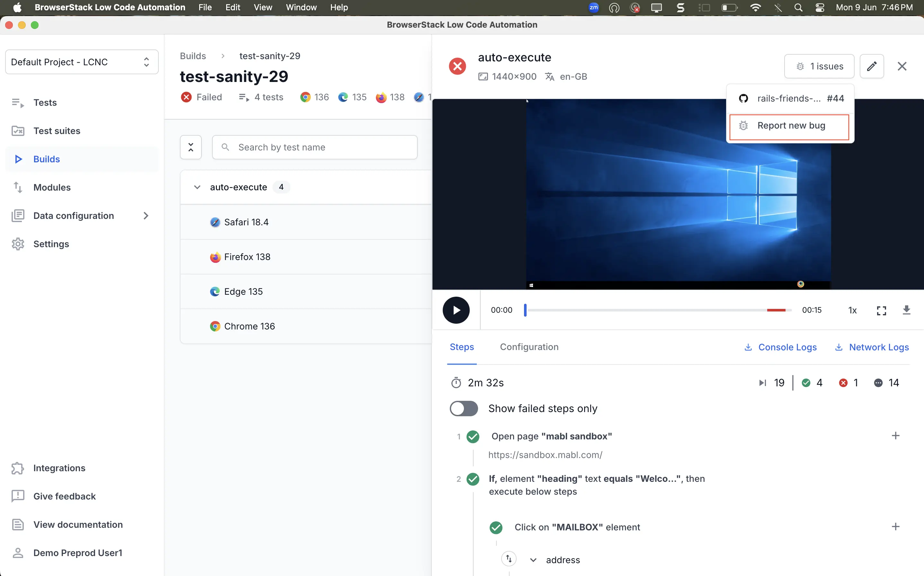Go to Builds in sidebar

point(82,159)
